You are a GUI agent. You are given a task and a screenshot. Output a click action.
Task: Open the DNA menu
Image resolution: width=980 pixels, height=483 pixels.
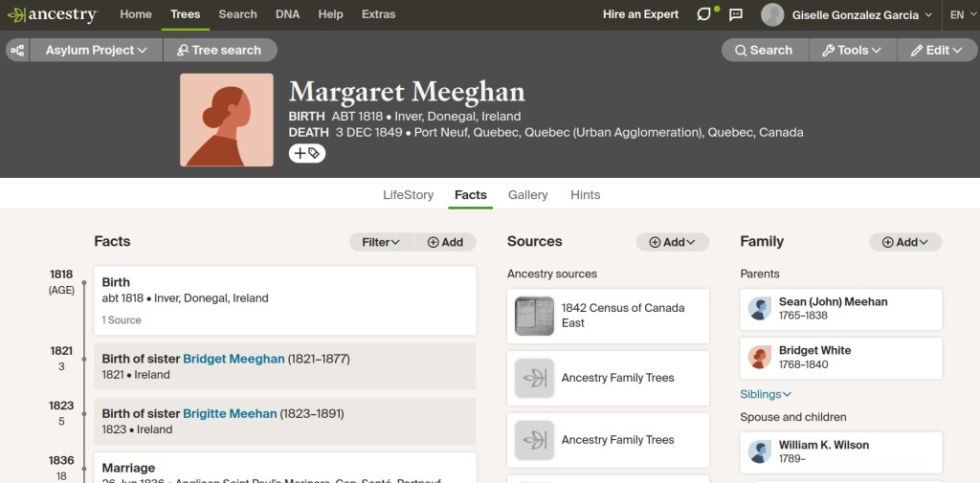287,14
